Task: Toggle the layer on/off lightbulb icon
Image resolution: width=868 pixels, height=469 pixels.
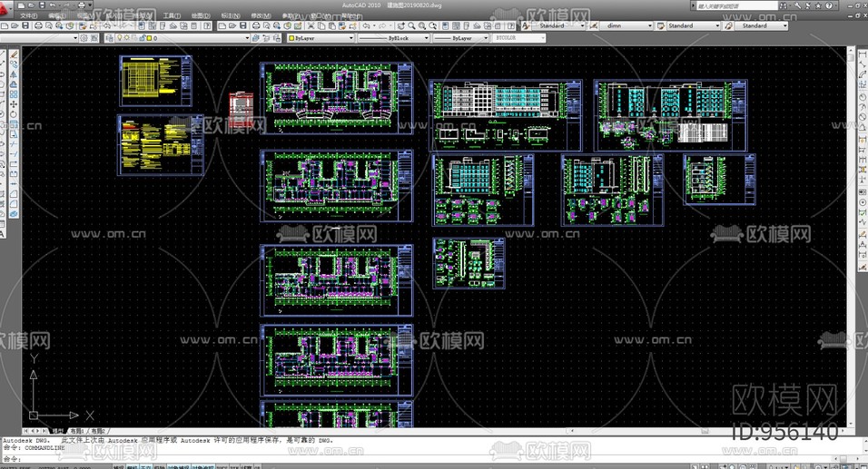Action: click(x=119, y=37)
